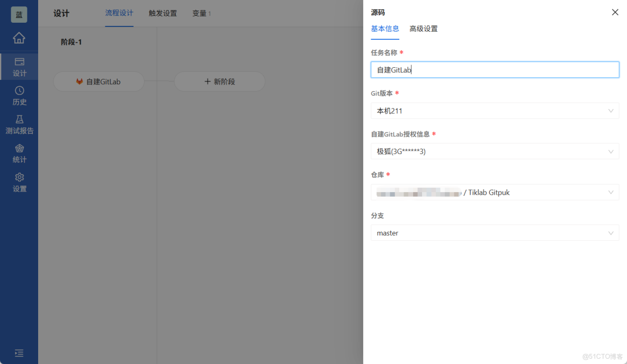The width and height of the screenshot is (627, 364).
Task: Open the Git版本 dropdown showing 本机211
Action: click(495, 111)
